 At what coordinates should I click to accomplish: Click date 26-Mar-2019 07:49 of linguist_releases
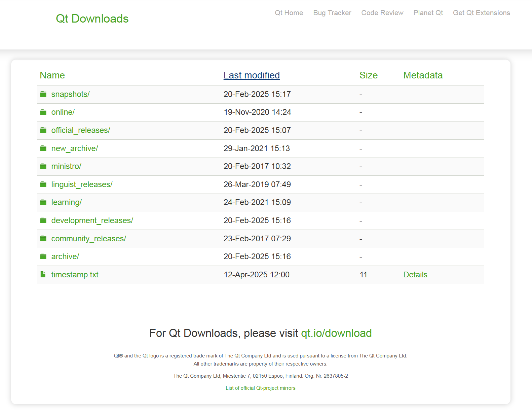click(257, 184)
